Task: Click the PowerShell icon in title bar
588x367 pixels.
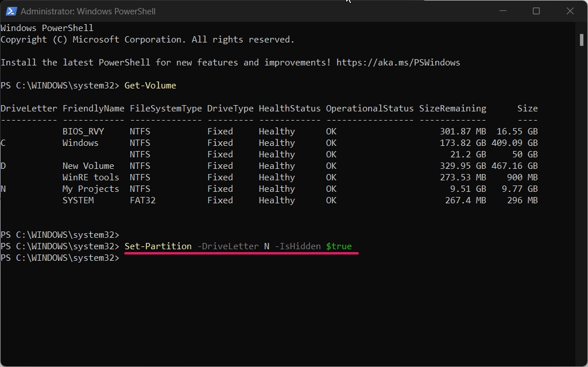Action: click(11, 11)
